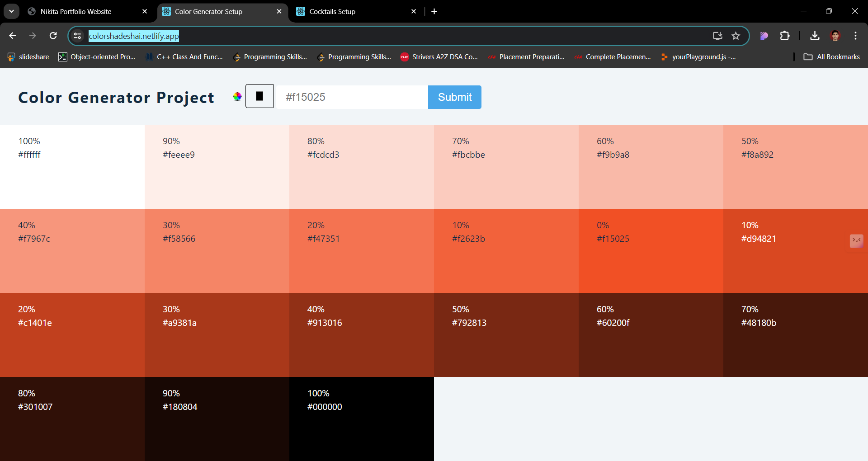The height and width of the screenshot is (461, 868).
Task: Click the color palette icon beside the project title
Action: click(236, 96)
